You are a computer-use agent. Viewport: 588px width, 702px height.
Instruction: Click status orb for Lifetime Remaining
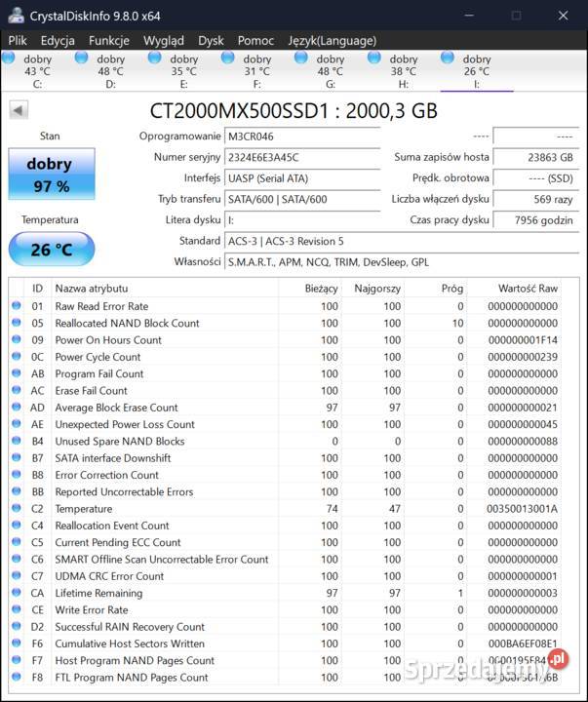(x=17, y=592)
